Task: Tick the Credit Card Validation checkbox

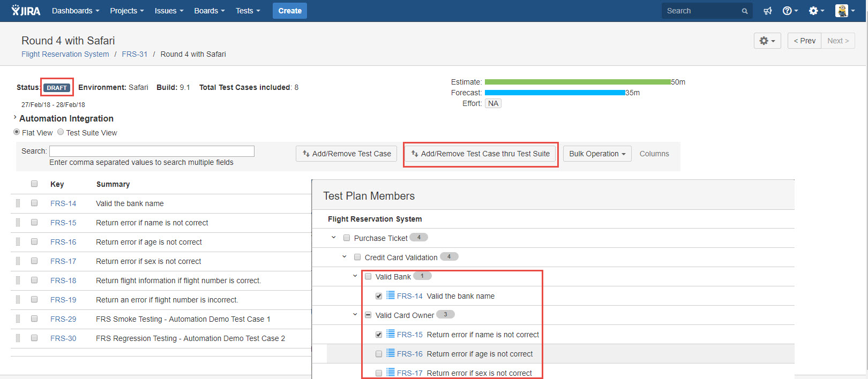Action: tap(357, 257)
